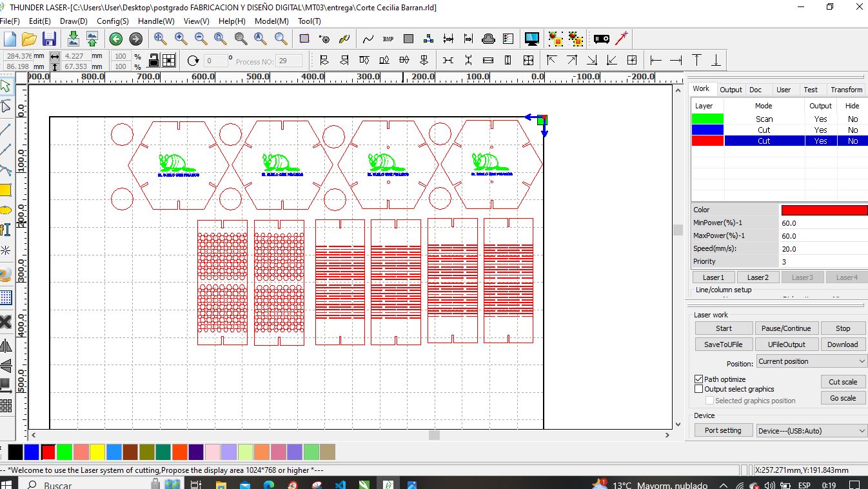The image size is (868, 489).
Task: Click the Export icon with the green up arrow
Action: coord(92,39)
